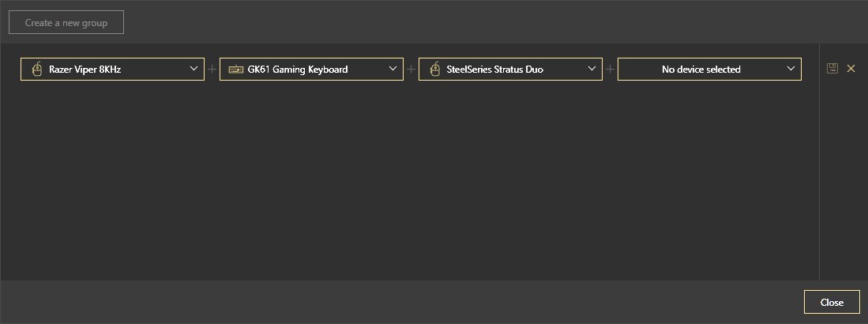Image resolution: width=868 pixels, height=324 pixels.
Task: Open the No device selected dropdown
Action: click(x=709, y=70)
